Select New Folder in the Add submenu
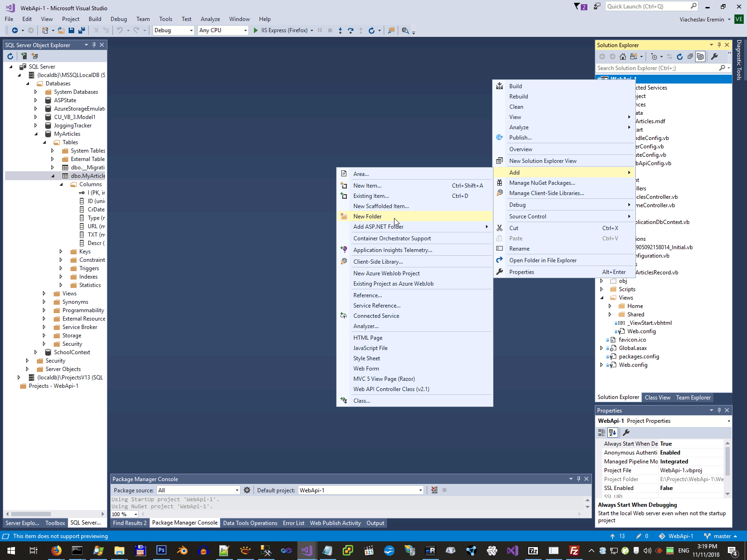This screenshot has width=747, height=560. pyautogui.click(x=415, y=217)
